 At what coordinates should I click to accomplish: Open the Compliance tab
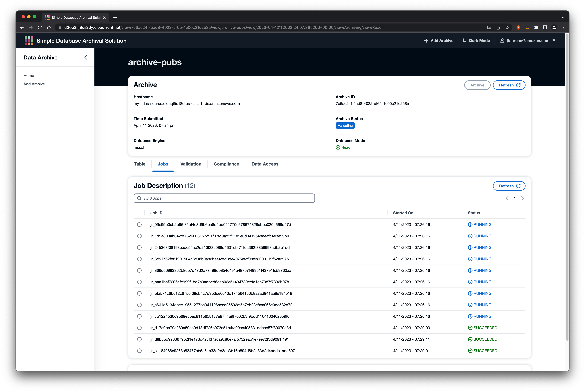click(x=226, y=164)
